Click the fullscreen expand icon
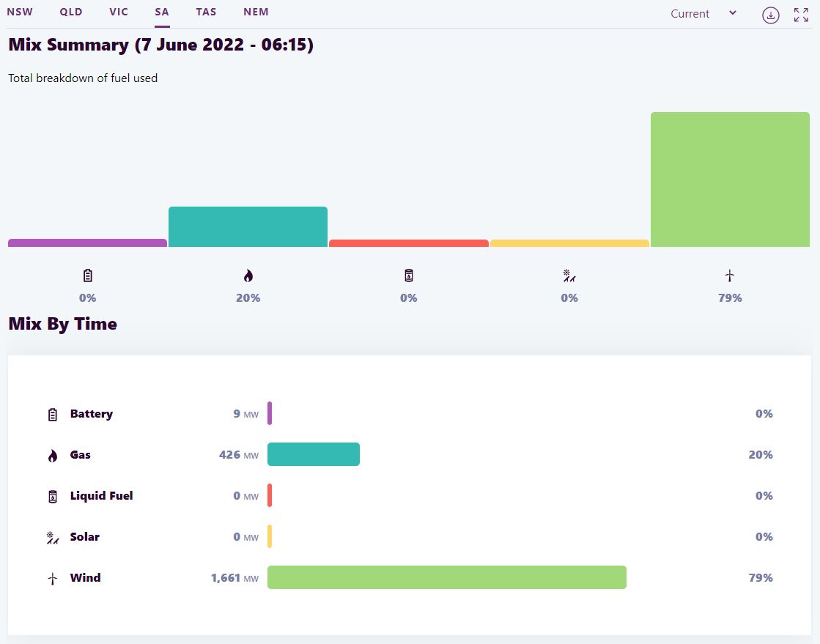 (801, 15)
